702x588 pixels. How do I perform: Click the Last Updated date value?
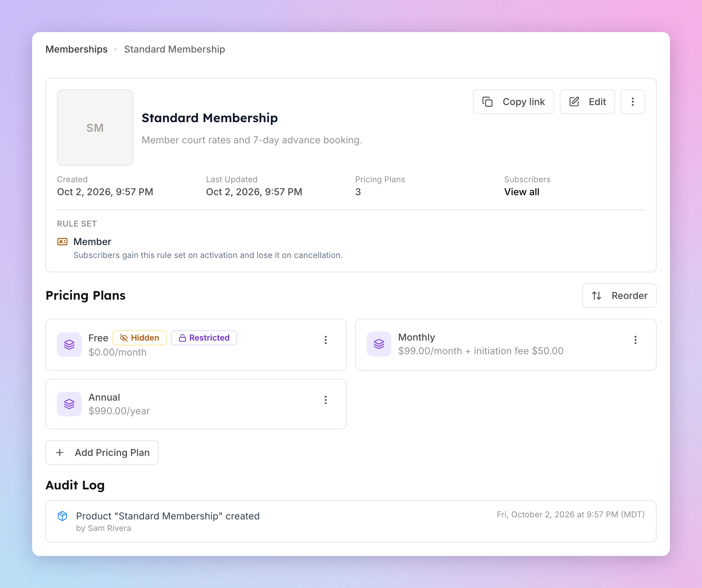coord(254,192)
